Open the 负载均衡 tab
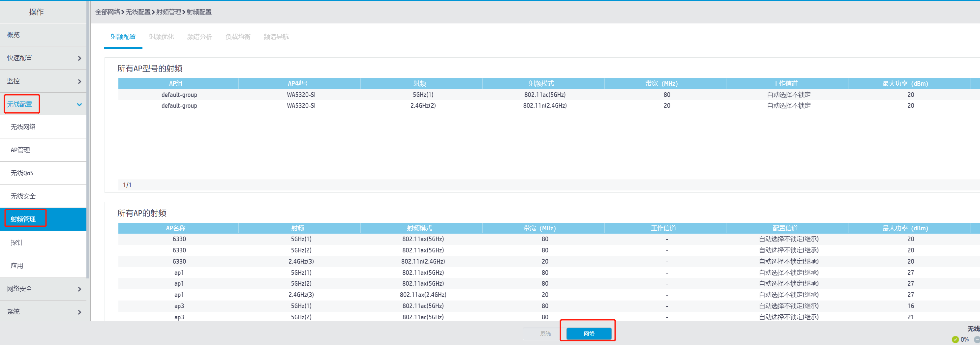The width and height of the screenshot is (980, 345). (x=238, y=37)
